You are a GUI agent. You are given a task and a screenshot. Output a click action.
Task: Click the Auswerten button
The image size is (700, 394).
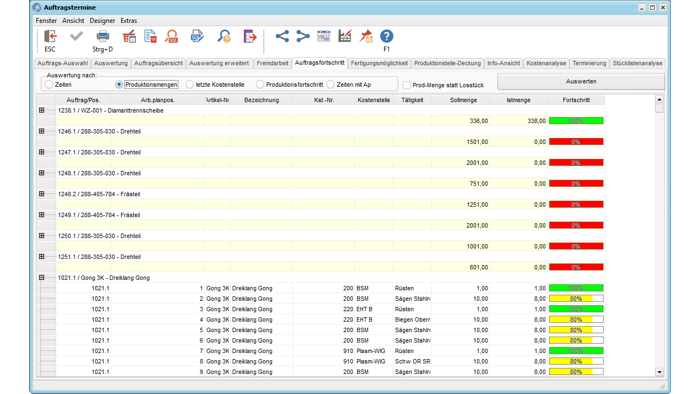click(581, 82)
